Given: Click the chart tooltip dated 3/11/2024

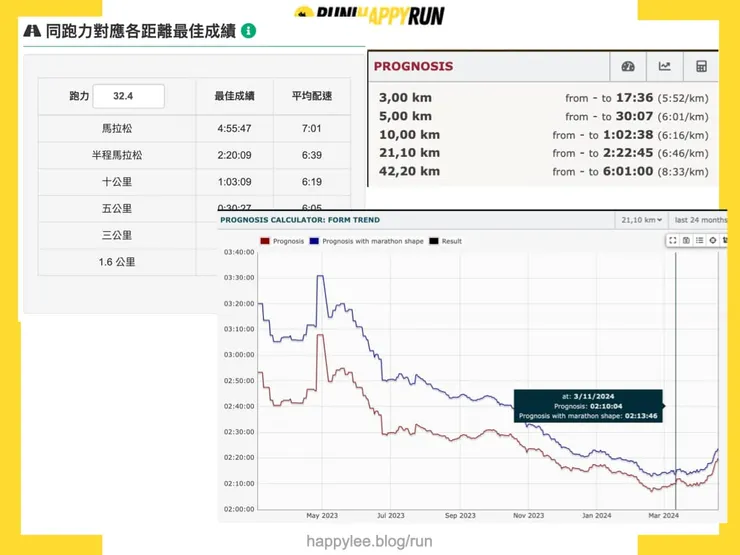Looking at the screenshot, I should click(x=588, y=406).
